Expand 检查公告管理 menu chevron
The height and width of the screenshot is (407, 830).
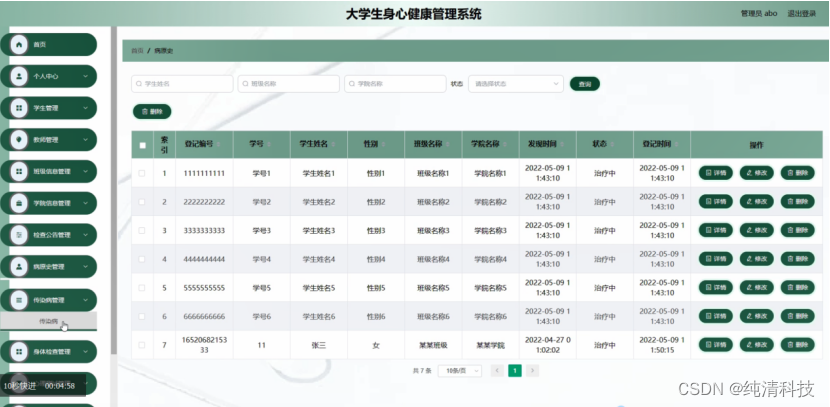(86, 235)
